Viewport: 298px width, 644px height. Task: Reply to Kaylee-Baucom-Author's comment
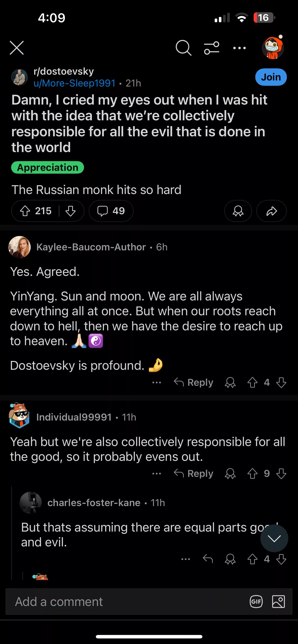[x=194, y=383]
